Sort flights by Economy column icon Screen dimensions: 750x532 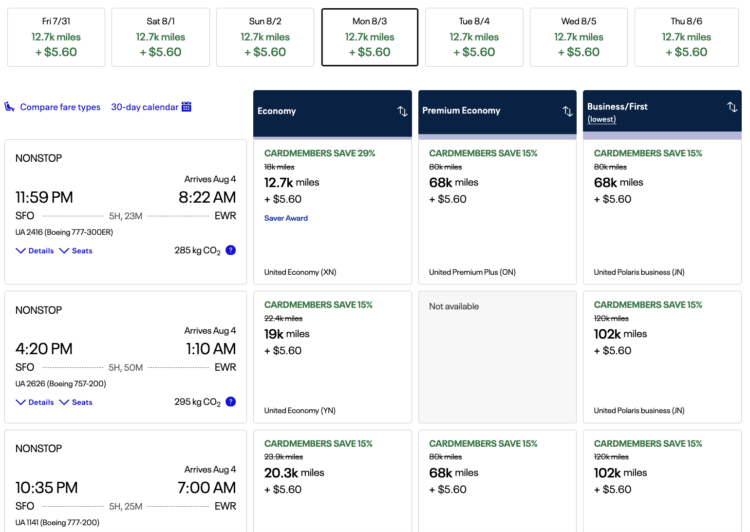pos(402,111)
